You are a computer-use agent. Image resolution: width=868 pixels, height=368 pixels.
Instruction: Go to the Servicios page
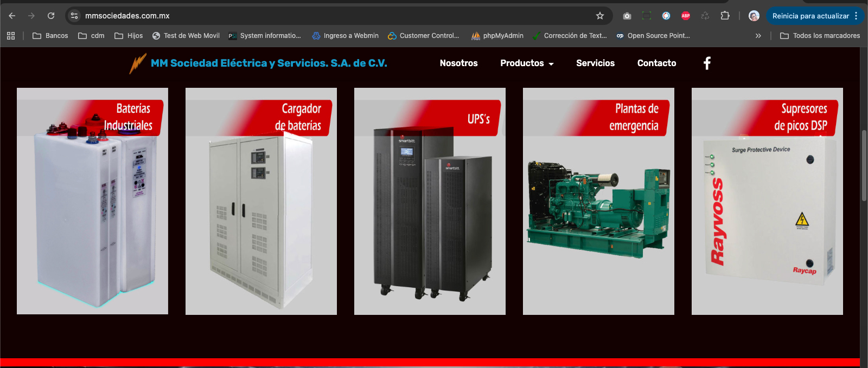click(x=595, y=63)
